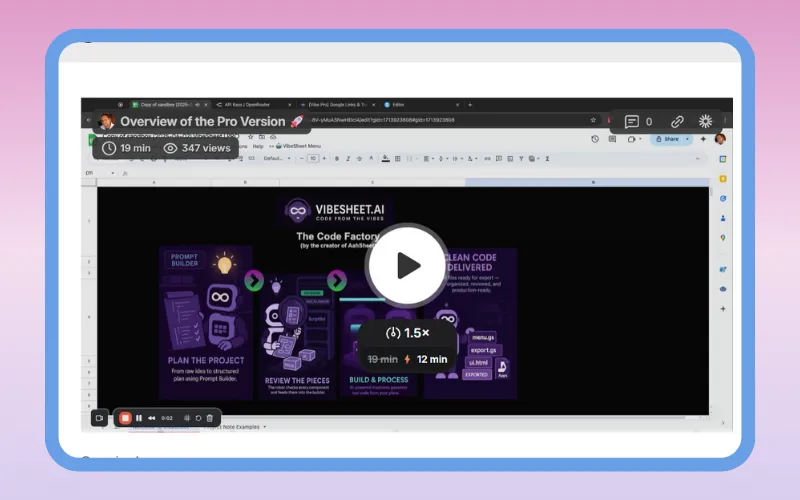Open the Sheets comments panel icon
This screenshot has height=500, width=800.
point(612,139)
